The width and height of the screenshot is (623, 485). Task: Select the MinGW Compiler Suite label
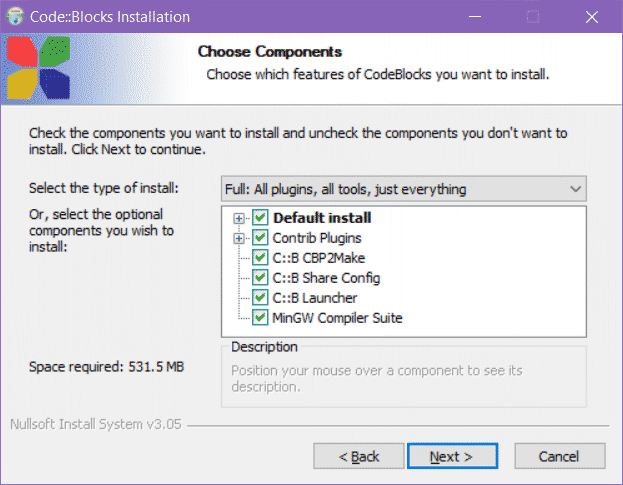point(337,318)
